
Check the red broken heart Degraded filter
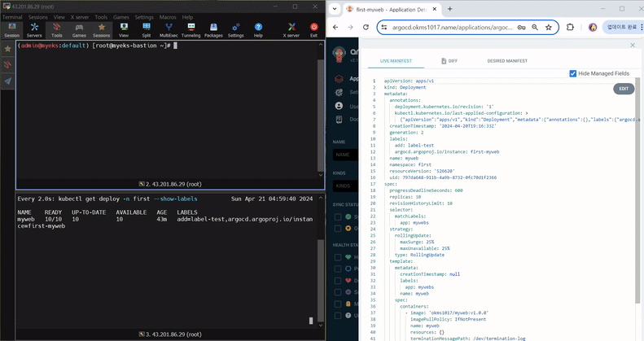(x=338, y=281)
